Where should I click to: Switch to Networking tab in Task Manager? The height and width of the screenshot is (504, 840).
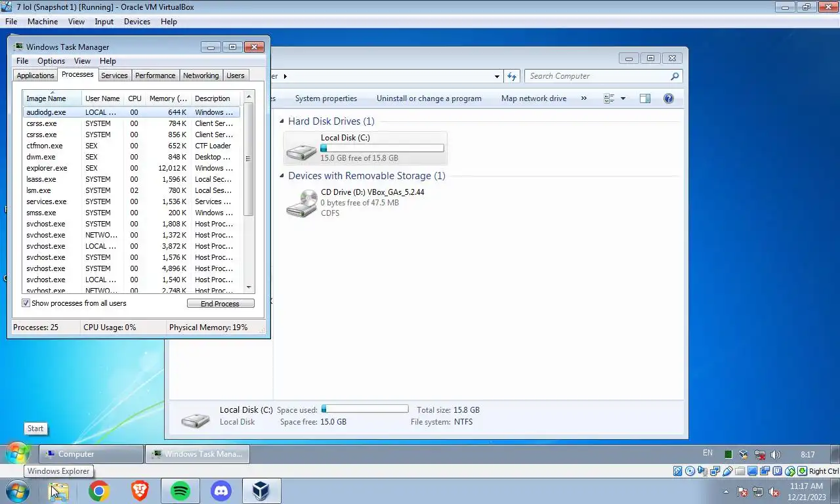(201, 75)
